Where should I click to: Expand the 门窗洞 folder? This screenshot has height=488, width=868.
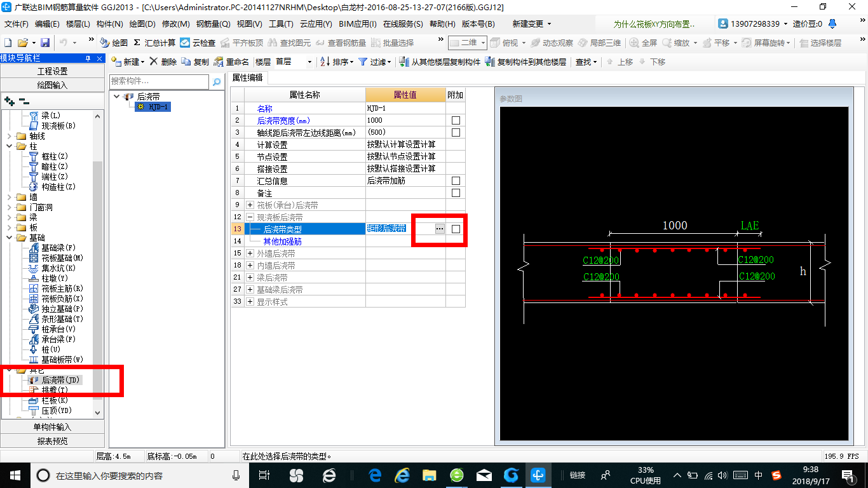9,207
